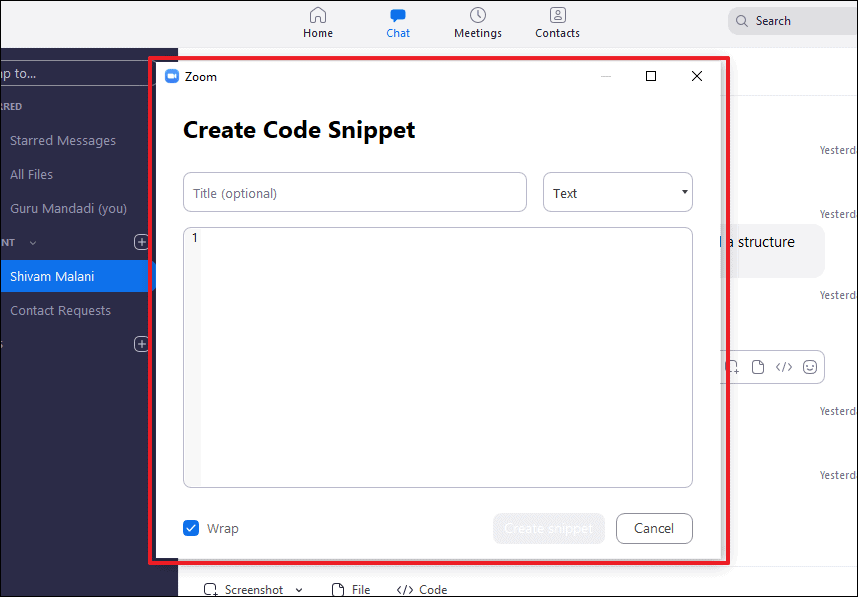The width and height of the screenshot is (858, 597).
Task: Cancel the code snippet dialog
Action: pyautogui.click(x=654, y=528)
